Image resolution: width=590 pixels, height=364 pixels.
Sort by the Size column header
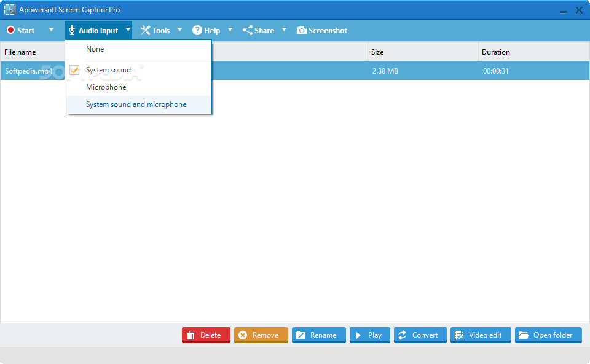(377, 52)
